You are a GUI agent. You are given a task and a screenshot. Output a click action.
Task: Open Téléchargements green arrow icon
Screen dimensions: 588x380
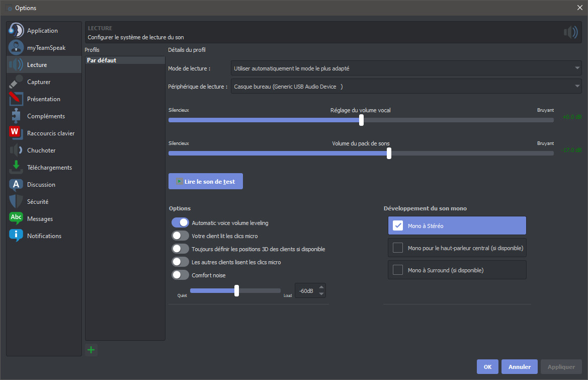[16, 168]
